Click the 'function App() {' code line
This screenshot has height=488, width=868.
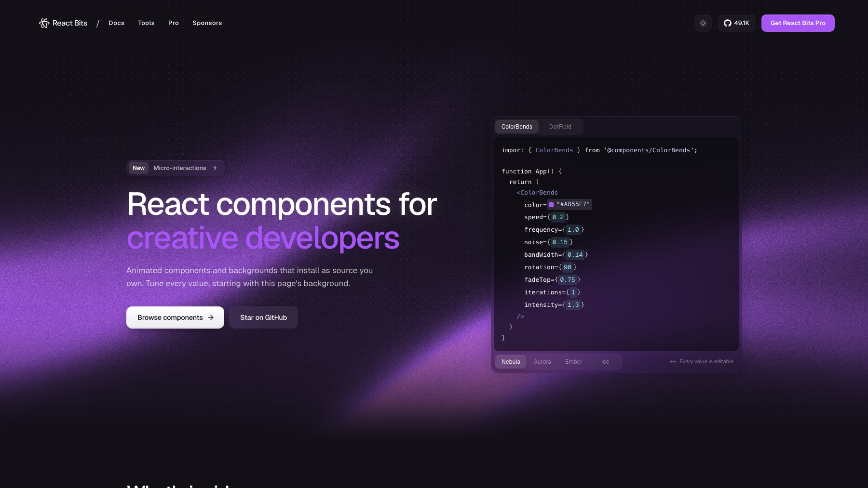coord(531,171)
